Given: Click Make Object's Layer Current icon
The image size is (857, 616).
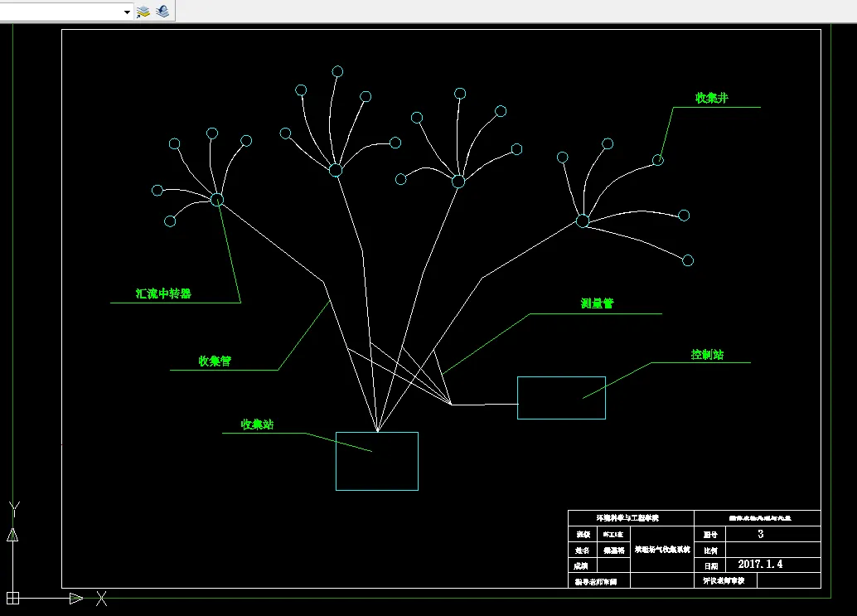Looking at the screenshot, I should (143, 12).
